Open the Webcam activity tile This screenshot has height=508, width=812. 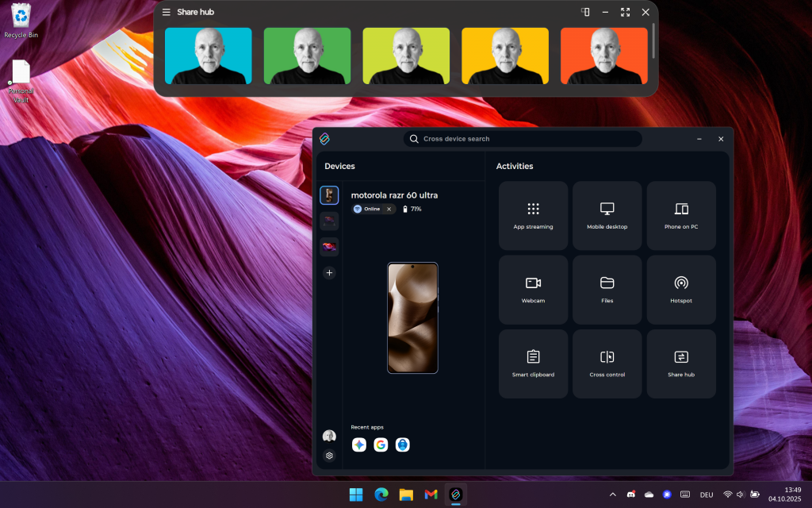click(x=533, y=290)
